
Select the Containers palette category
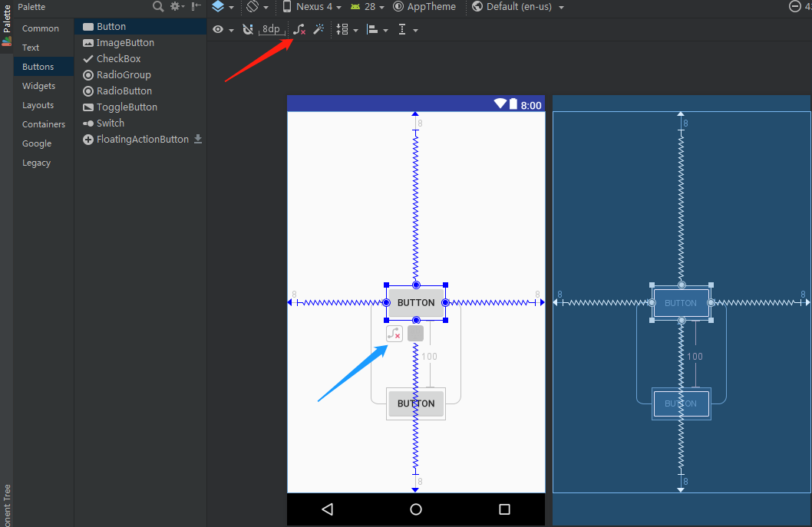(44, 124)
